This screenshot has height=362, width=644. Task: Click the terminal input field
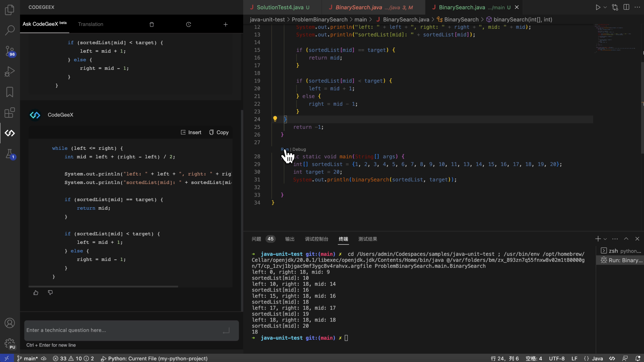coord(346,338)
